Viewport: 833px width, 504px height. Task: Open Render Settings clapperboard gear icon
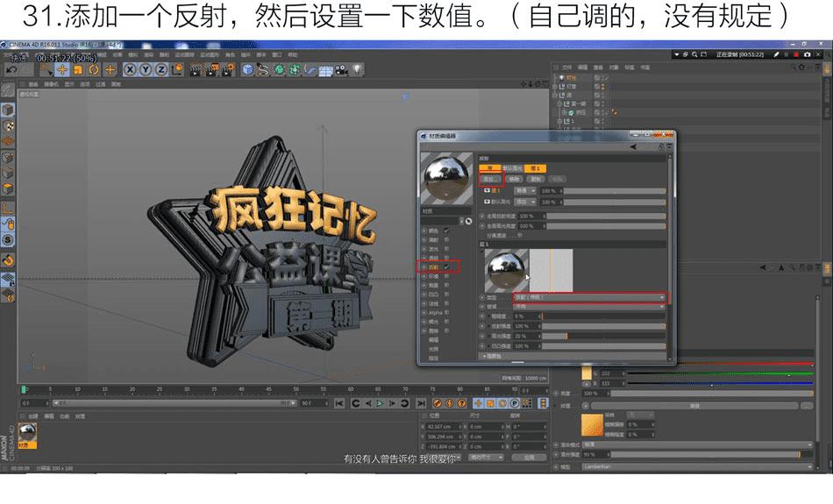point(229,69)
